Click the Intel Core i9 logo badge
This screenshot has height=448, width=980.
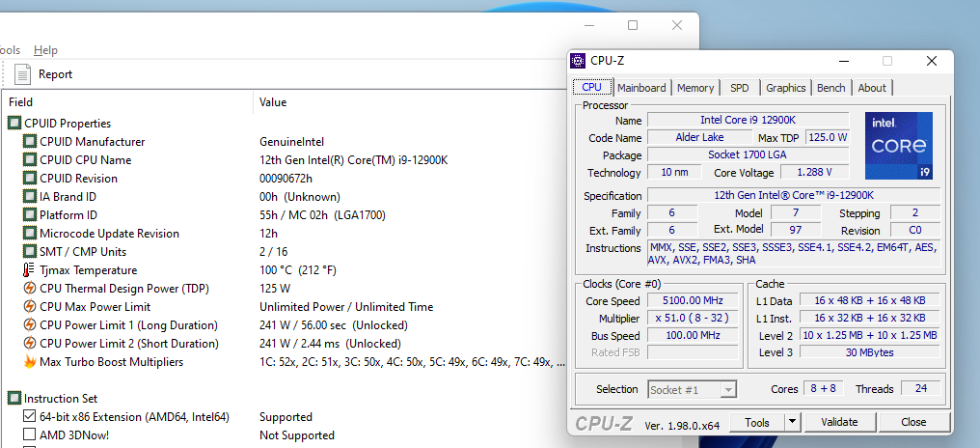pos(899,146)
